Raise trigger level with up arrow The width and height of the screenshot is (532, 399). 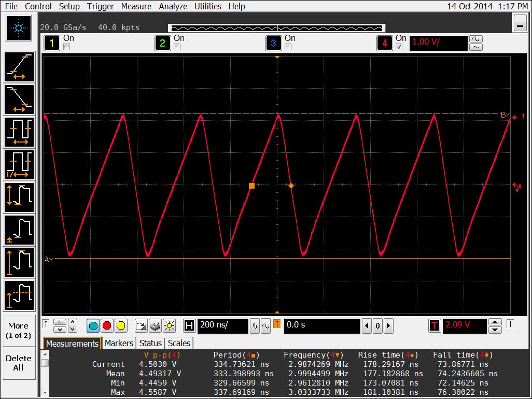click(495, 322)
